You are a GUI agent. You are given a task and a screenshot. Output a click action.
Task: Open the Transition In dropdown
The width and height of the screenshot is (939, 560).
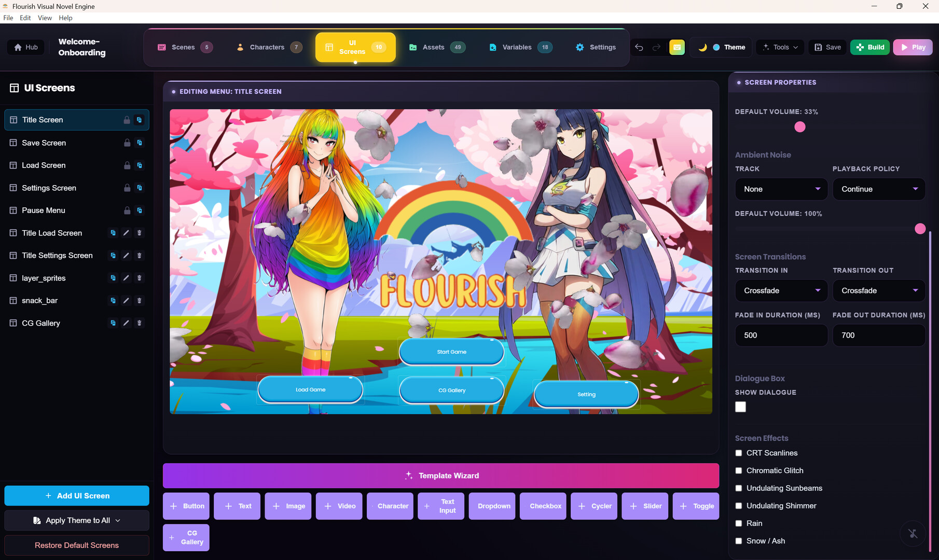pos(781,291)
